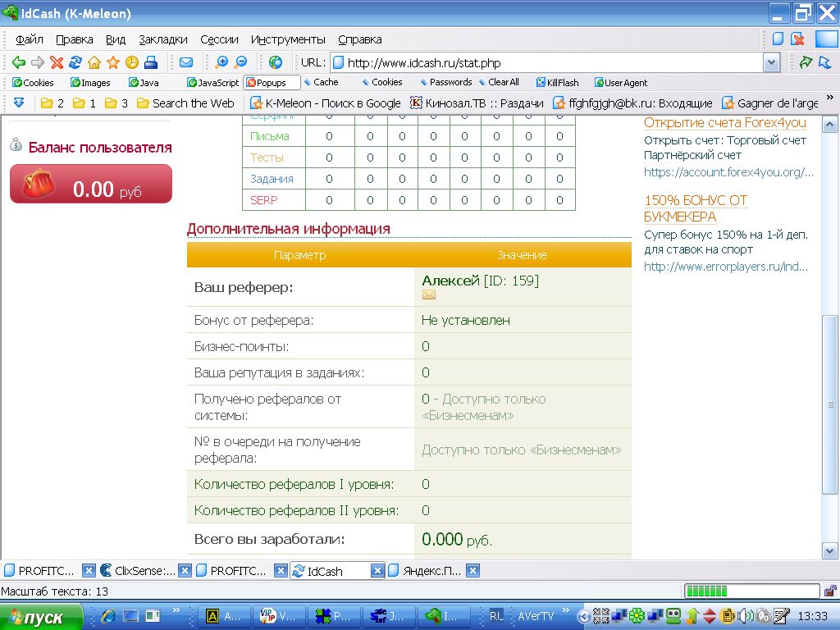The width and height of the screenshot is (840, 630).
Task: Open the bookmarks star icon
Action: [113, 62]
